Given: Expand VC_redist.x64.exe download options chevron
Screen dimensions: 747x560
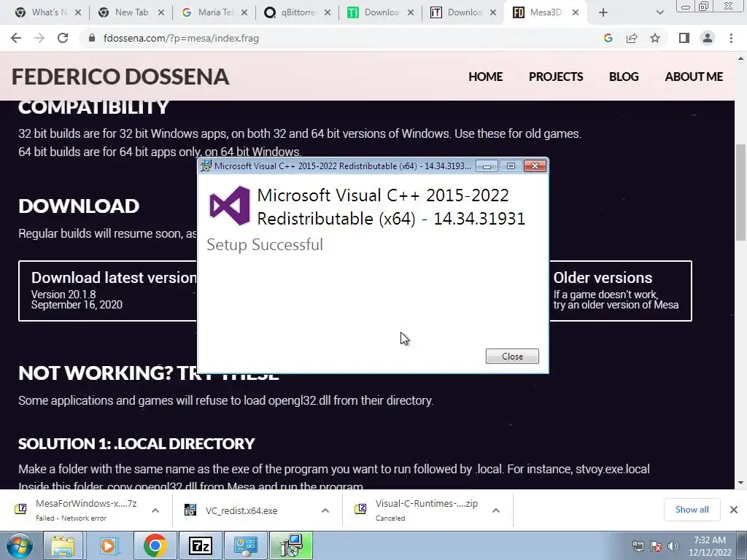Looking at the screenshot, I should coord(325,510).
